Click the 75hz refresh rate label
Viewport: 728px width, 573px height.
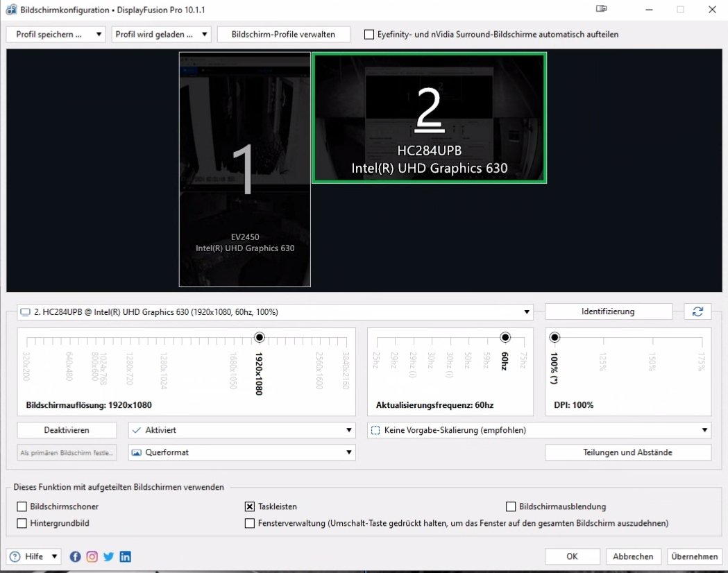[523, 361]
